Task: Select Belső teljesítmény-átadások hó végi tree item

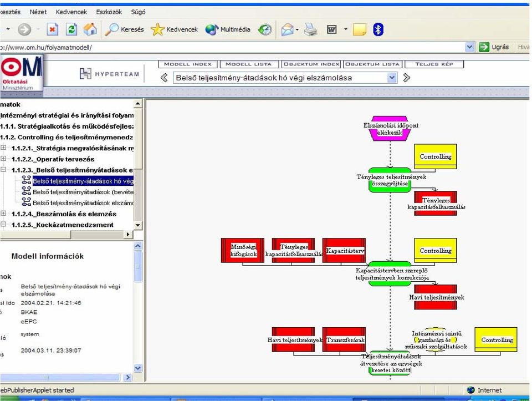Action: point(83,181)
